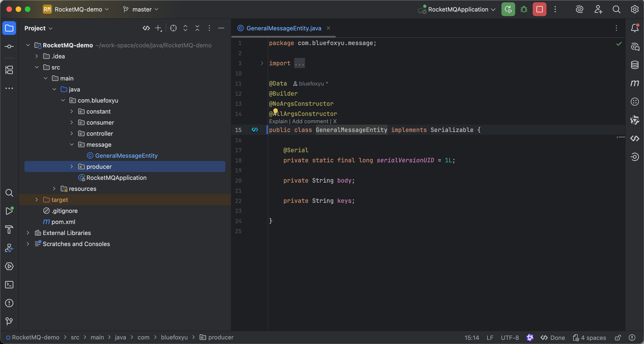Open the Commit tool window icon

pos(9,46)
